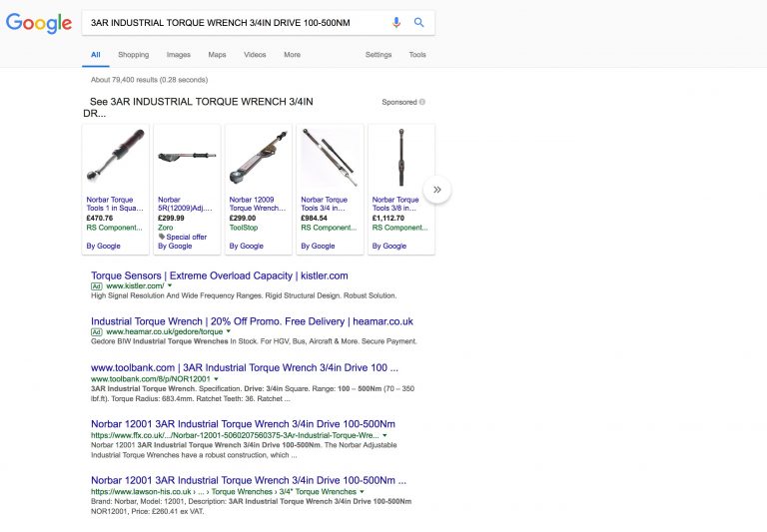Viewport: 767px width, 532px height.
Task: Open the Tools menu
Action: point(417,55)
